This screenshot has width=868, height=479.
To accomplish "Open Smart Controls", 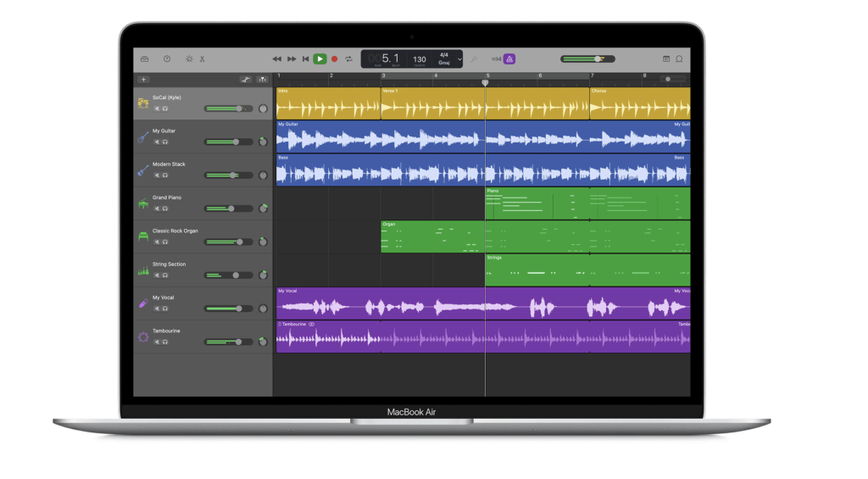I will [x=189, y=58].
